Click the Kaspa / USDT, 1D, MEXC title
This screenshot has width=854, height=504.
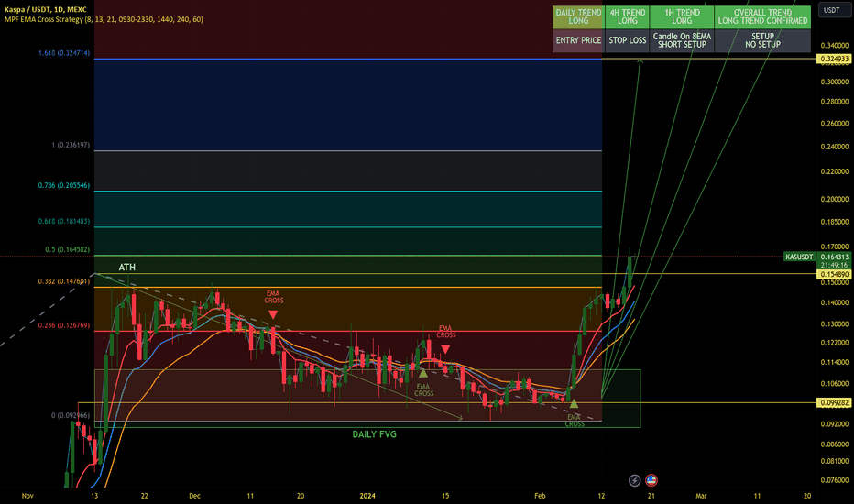(x=45, y=9)
